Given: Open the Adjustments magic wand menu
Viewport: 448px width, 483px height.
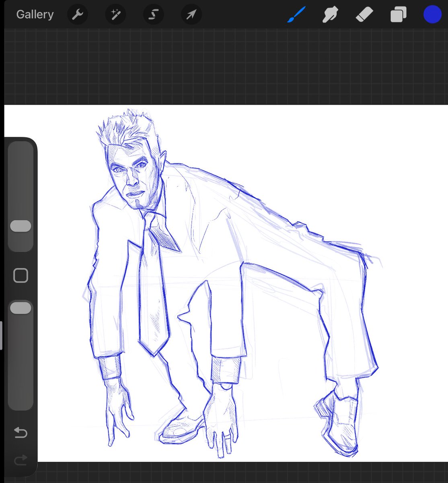Looking at the screenshot, I should click(115, 15).
